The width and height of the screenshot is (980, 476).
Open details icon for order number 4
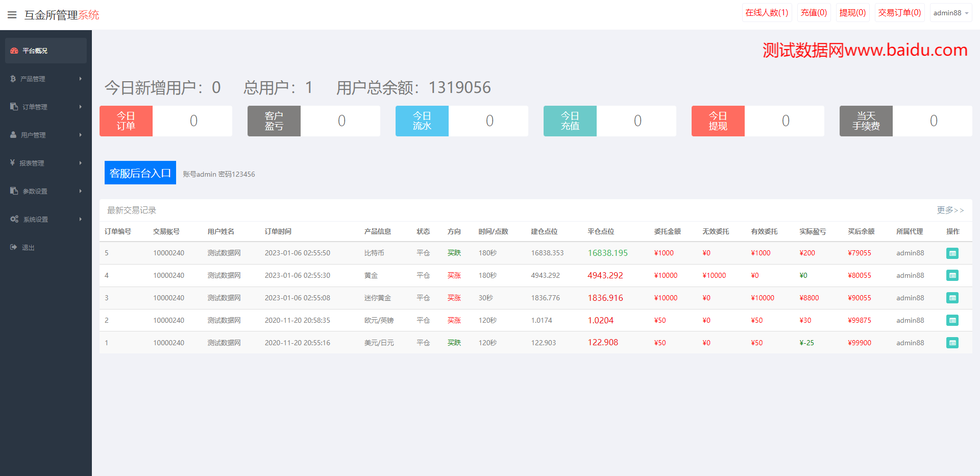[952, 276]
